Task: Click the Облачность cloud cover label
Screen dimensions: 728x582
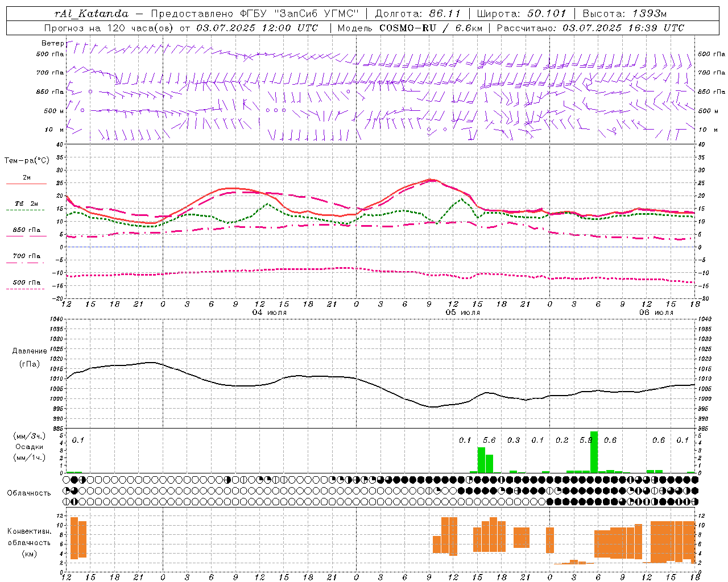Action: 29,493
